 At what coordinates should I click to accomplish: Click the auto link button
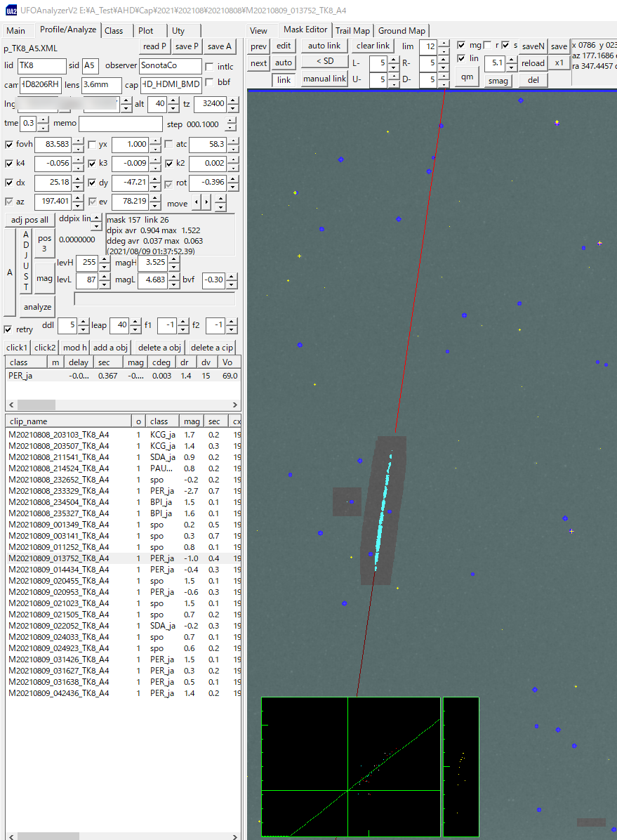[325, 45]
